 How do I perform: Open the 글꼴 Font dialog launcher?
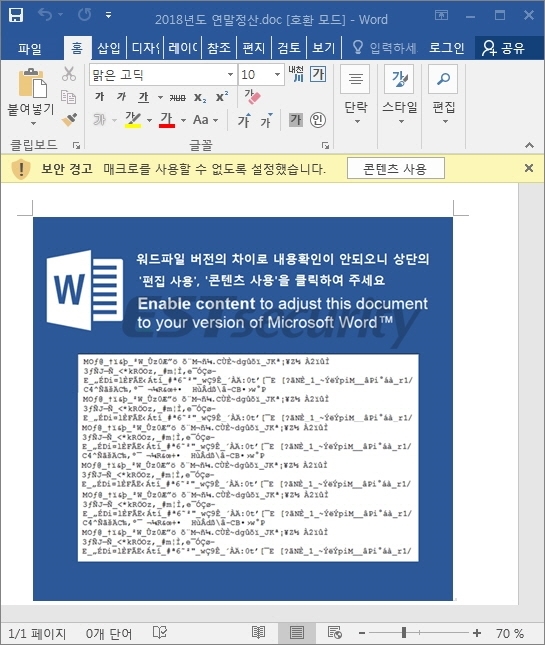tap(325, 145)
